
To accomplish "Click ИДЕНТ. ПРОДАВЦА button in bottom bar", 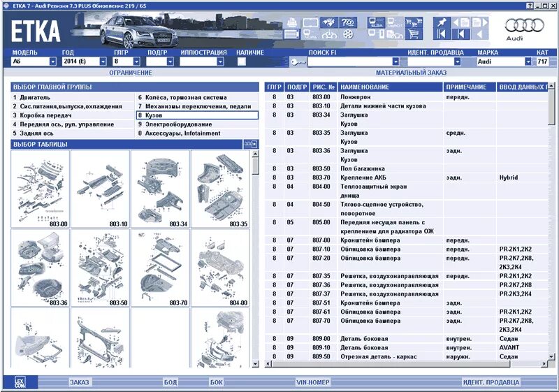I will point(491,382).
